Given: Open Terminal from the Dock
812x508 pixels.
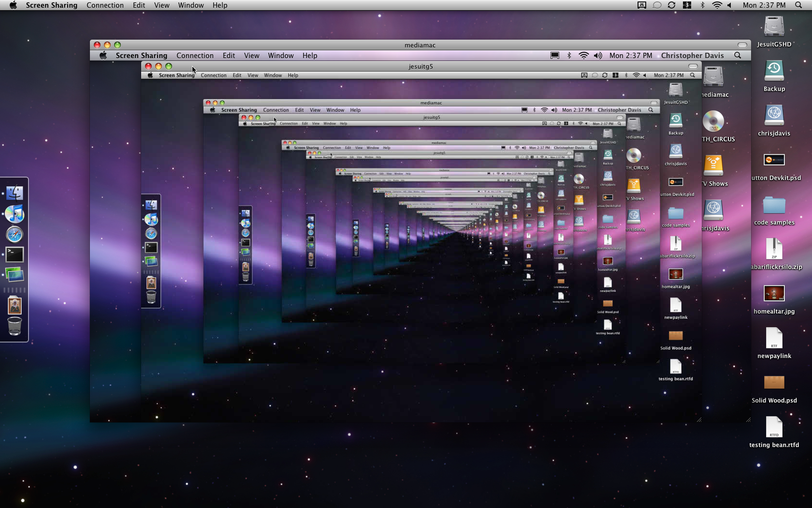Looking at the screenshot, I should (14, 254).
